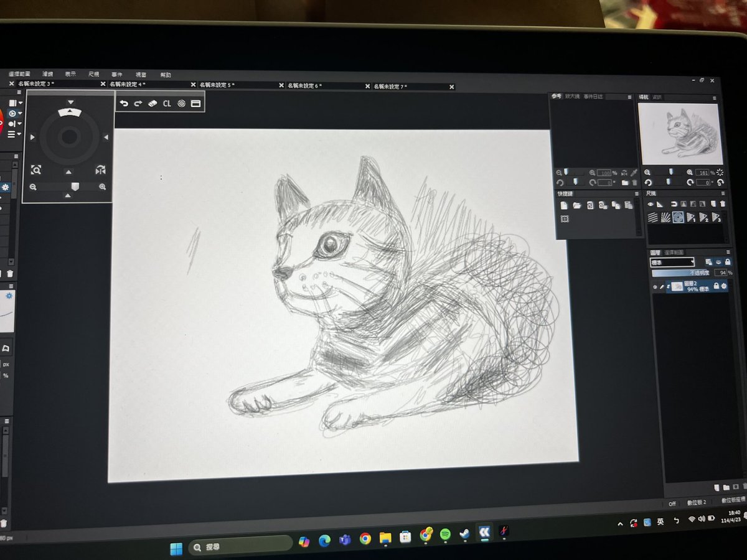The width and height of the screenshot is (747, 560).
Task: Toggle ruler visibility eye in 尺規 panel
Action: pos(650,204)
